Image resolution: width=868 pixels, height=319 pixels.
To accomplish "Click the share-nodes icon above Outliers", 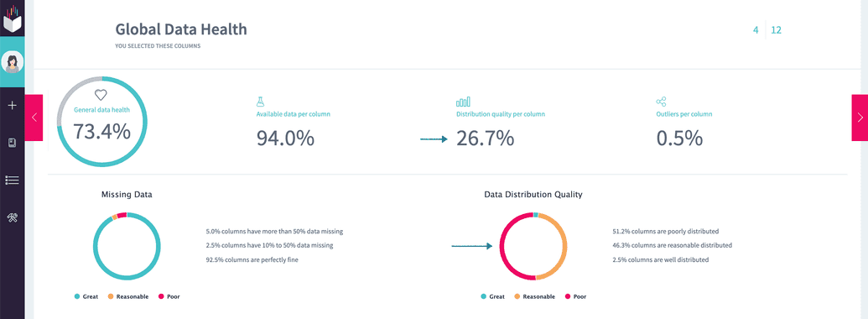I will pyautogui.click(x=661, y=102).
